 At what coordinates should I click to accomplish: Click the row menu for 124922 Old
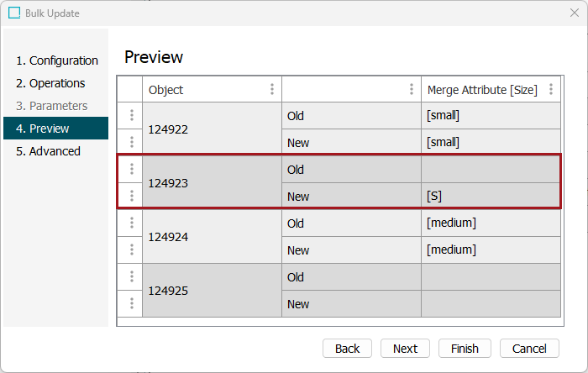(x=132, y=116)
